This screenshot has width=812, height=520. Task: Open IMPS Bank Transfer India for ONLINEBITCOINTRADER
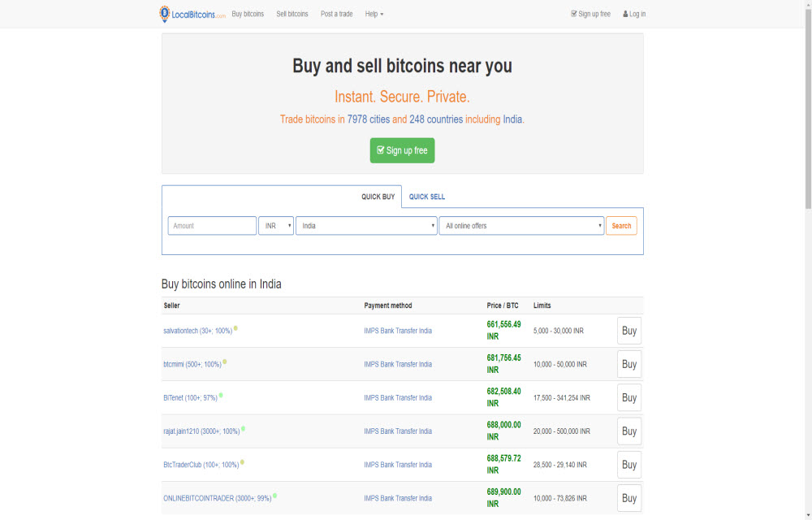[398, 498]
